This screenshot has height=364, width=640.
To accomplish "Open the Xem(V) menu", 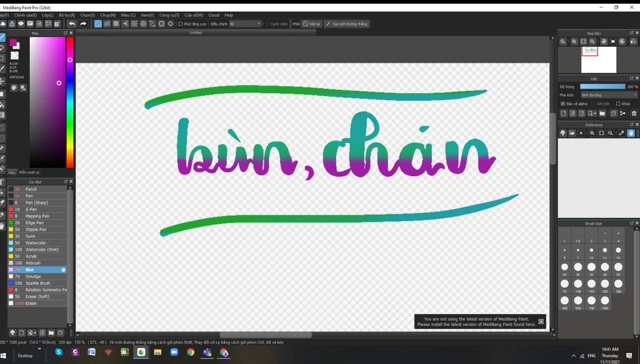I will coord(147,15).
